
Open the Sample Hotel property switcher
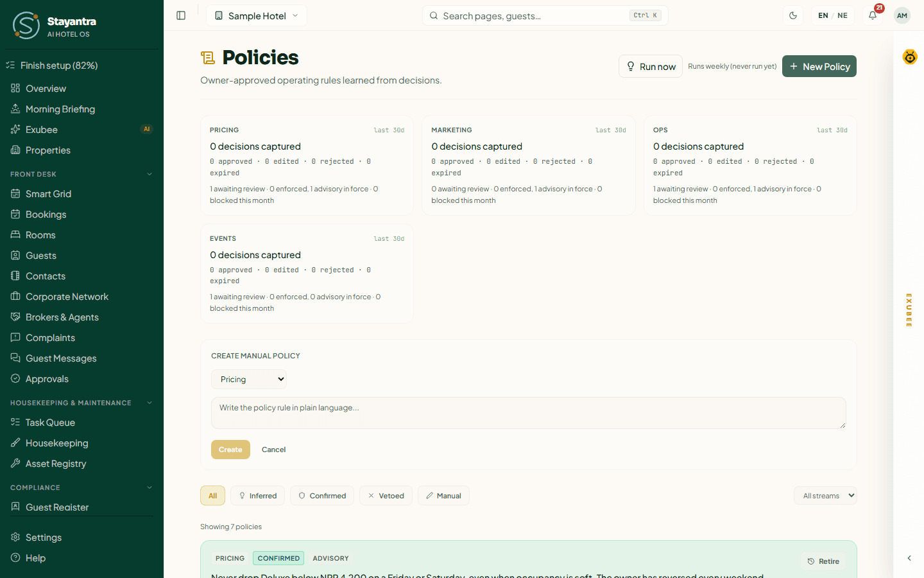coord(257,15)
